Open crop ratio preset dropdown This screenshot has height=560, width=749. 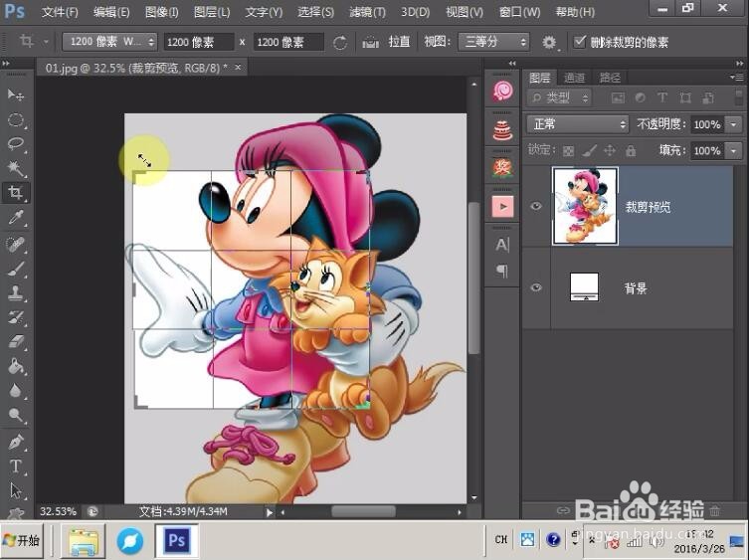pyautogui.click(x=109, y=42)
